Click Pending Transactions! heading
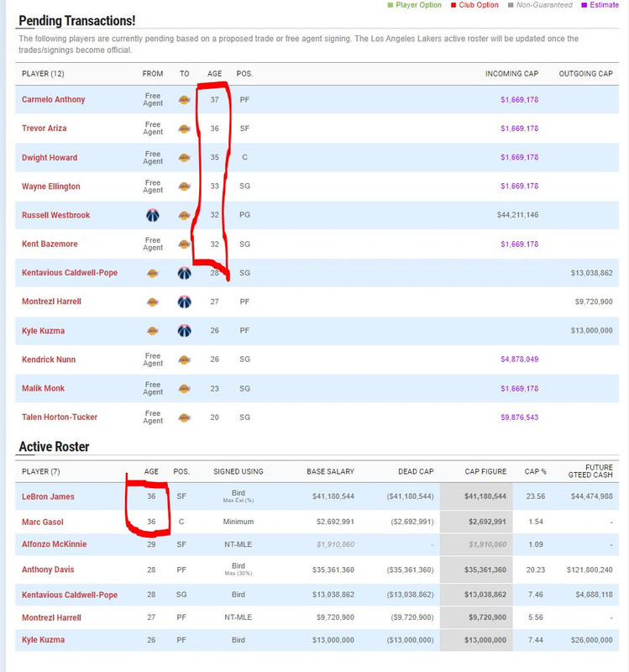The image size is (629, 672). click(77, 20)
